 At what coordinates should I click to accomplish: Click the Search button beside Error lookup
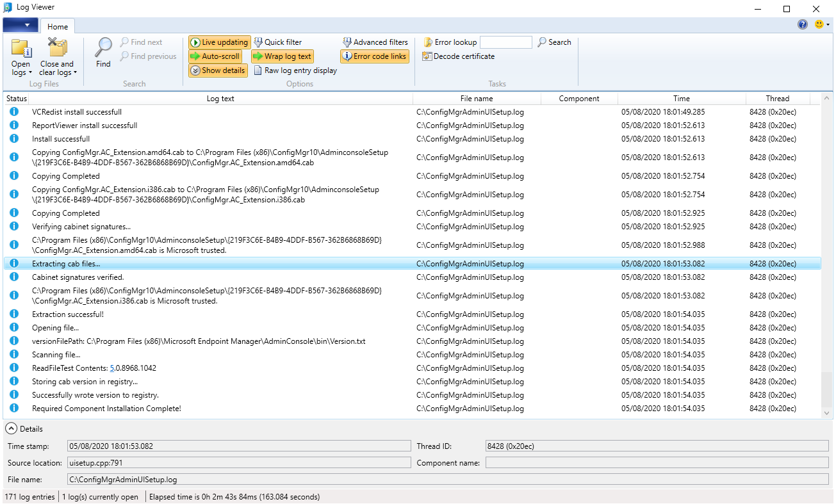click(x=554, y=42)
